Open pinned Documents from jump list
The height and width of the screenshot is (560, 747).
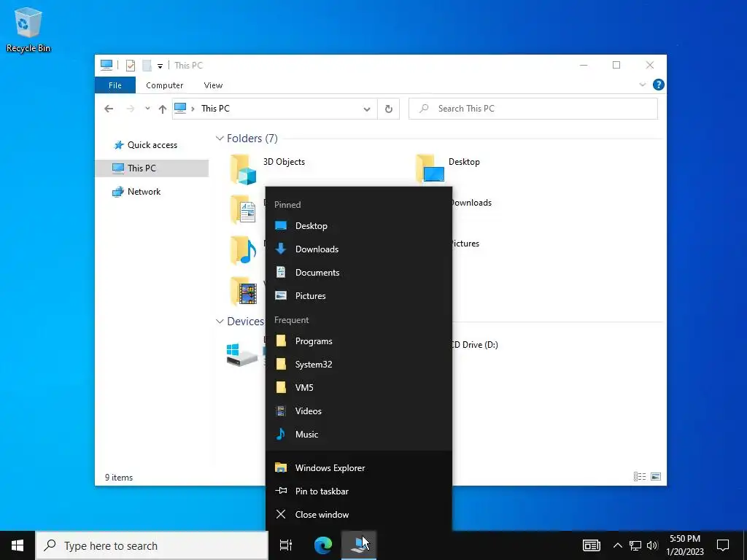(359, 273)
